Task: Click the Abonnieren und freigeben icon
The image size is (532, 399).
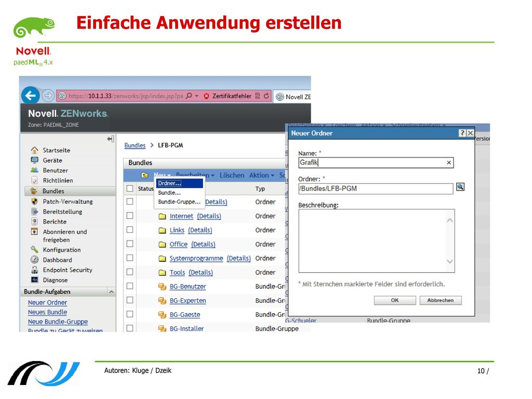Action: click(34, 232)
